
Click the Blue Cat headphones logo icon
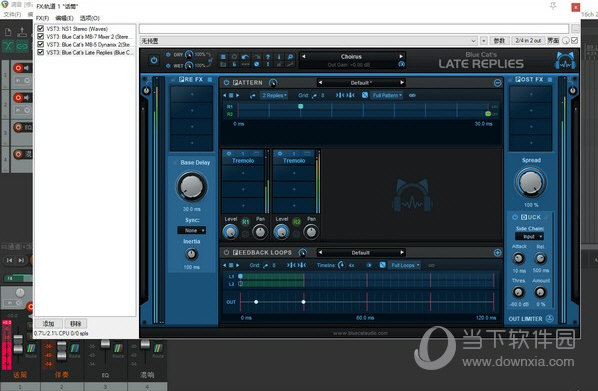coord(566,61)
